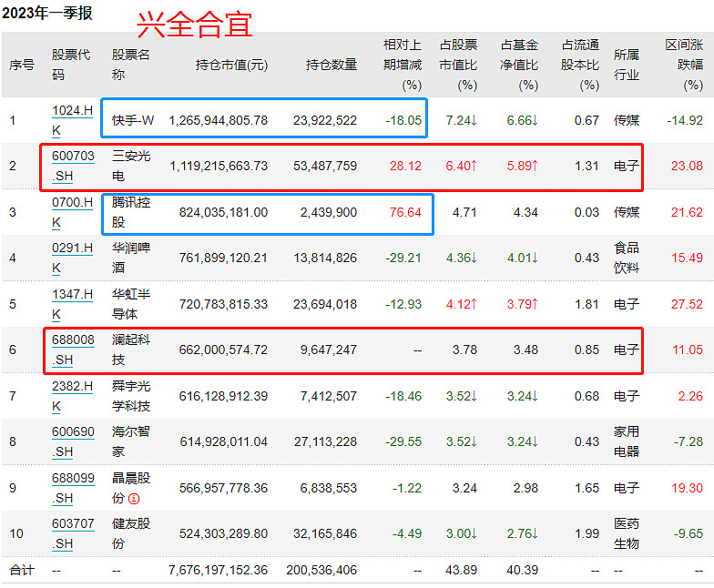This screenshot has width=714, height=588.
Task: Click industry cell 食品饮料
Action: click(x=627, y=258)
